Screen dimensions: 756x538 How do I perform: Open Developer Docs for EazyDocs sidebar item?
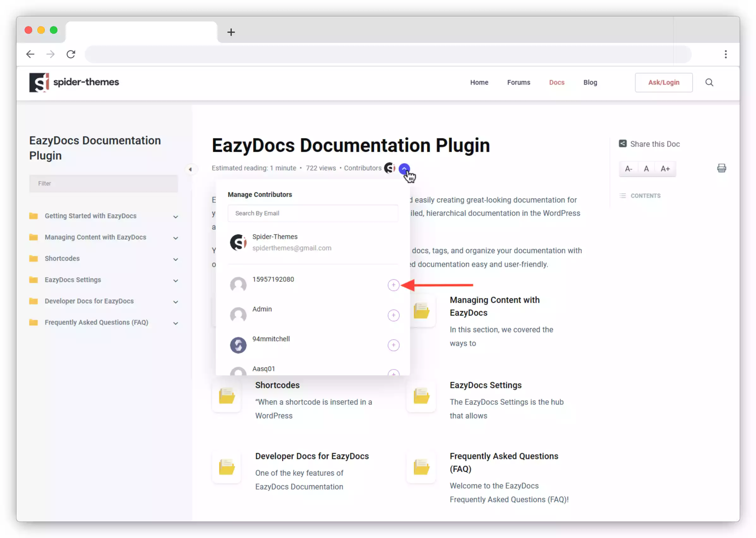[89, 301]
